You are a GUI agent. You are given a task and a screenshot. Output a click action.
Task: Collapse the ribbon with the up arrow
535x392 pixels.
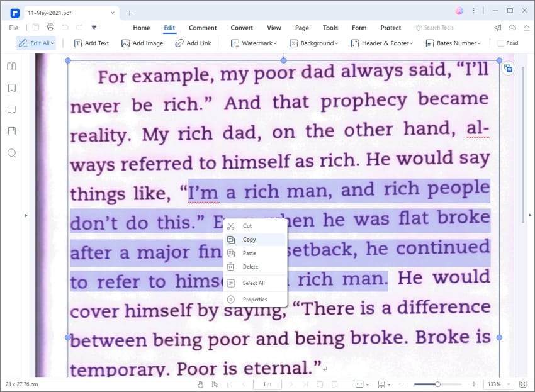(526, 28)
